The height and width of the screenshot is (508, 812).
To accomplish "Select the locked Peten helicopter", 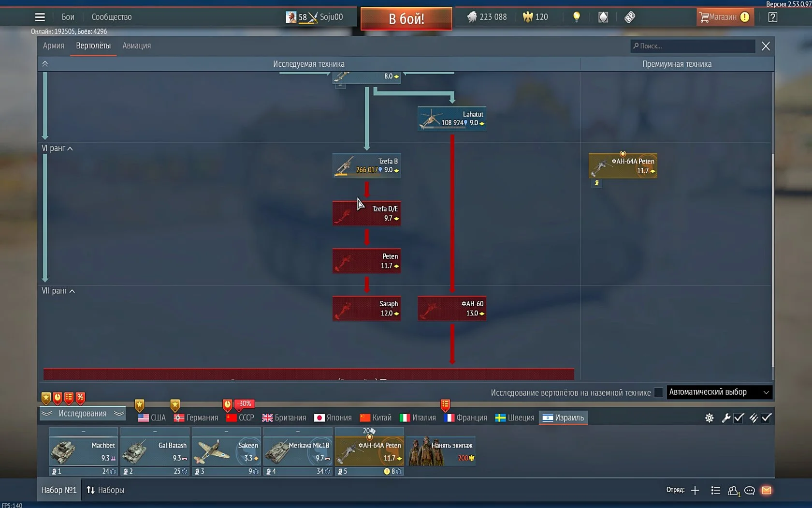I will pyautogui.click(x=366, y=261).
